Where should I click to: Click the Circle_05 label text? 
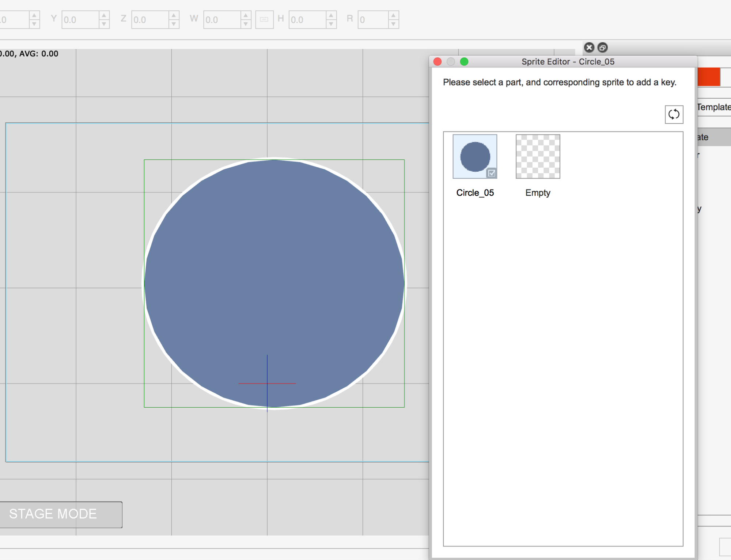tap(475, 193)
